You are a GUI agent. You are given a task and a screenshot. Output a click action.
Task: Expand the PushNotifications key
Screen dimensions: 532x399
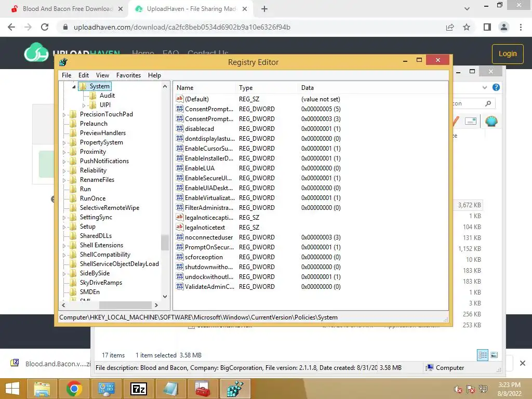click(x=64, y=162)
